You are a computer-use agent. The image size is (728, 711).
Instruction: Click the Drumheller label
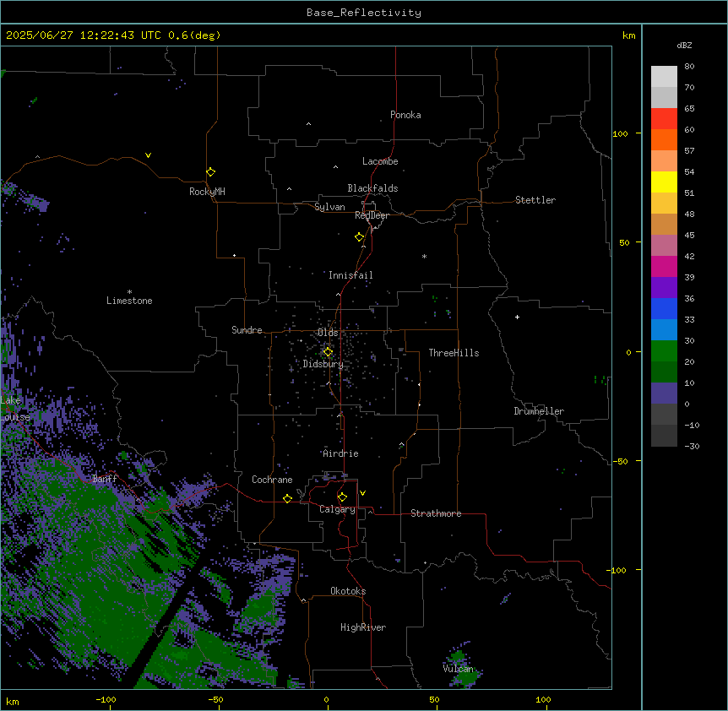click(x=539, y=411)
